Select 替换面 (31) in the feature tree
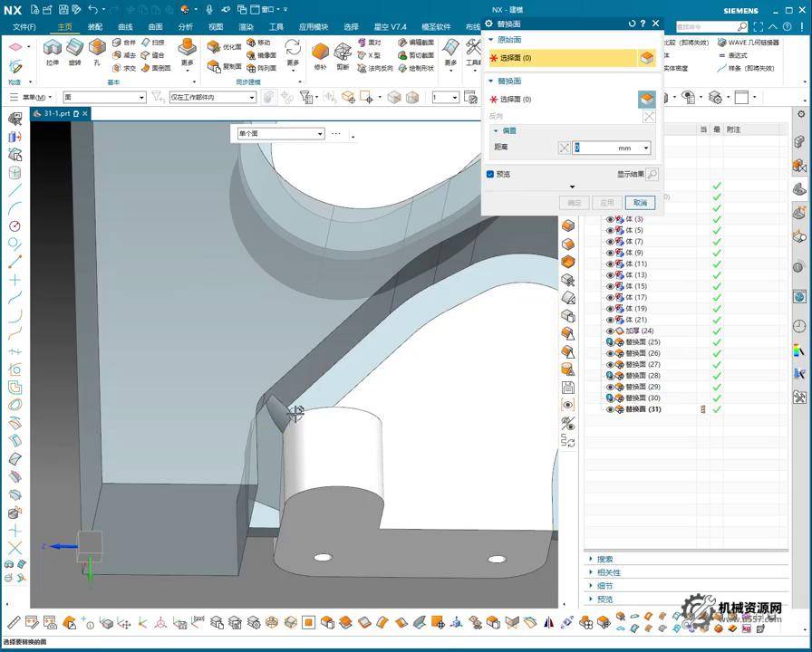812x652 pixels. click(x=643, y=409)
